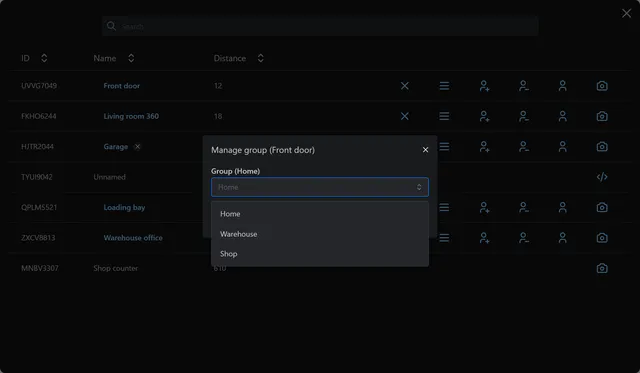Viewport: 640px width, 373px height.
Task: Open the Front door camera link
Action: click(x=122, y=86)
